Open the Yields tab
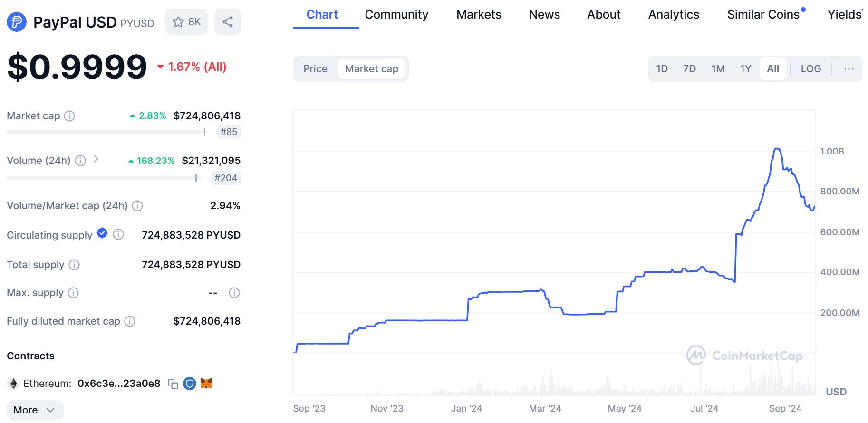The image size is (868, 423). click(x=845, y=15)
